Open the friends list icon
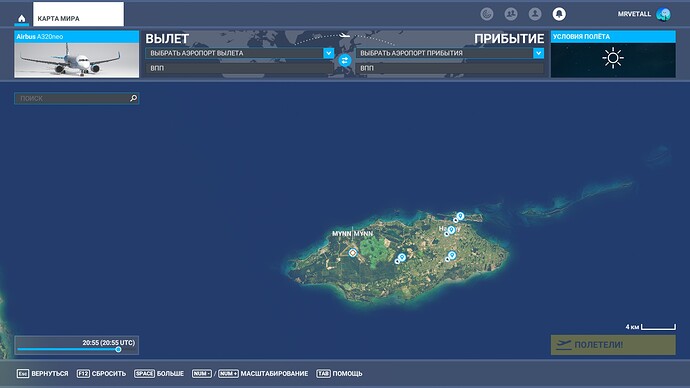The width and height of the screenshot is (690, 388). (x=511, y=14)
